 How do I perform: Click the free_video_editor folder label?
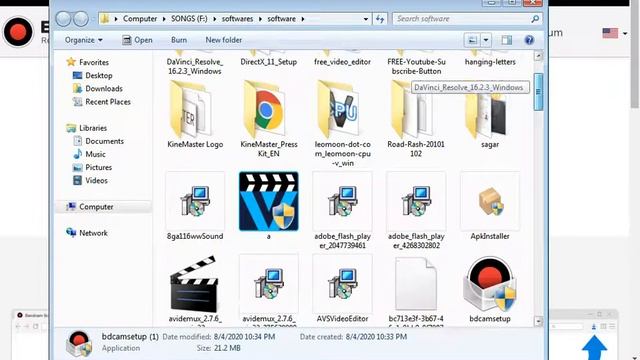pos(342,62)
